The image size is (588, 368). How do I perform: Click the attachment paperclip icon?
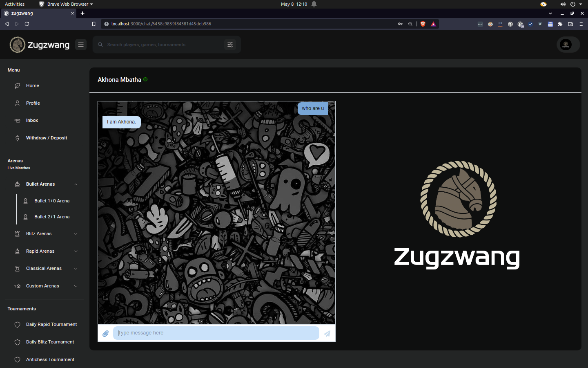pyautogui.click(x=106, y=334)
